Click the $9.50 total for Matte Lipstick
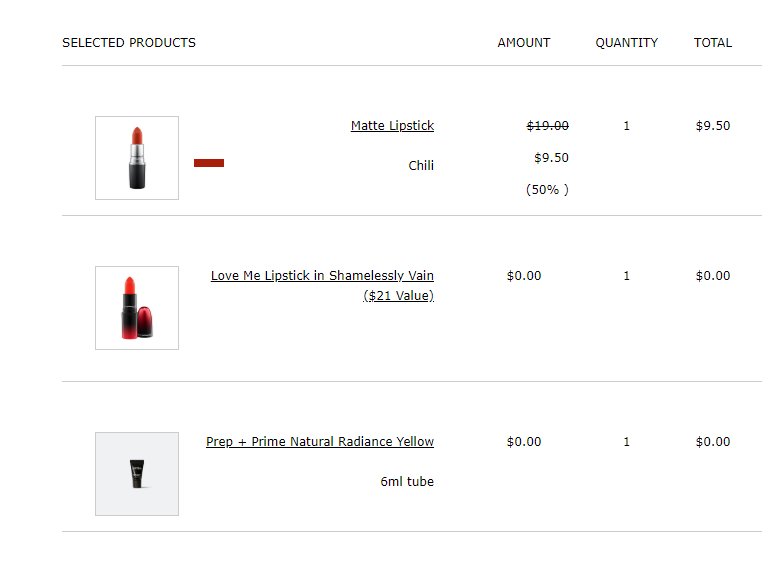This screenshot has width=783, height=575. (713, 126)
